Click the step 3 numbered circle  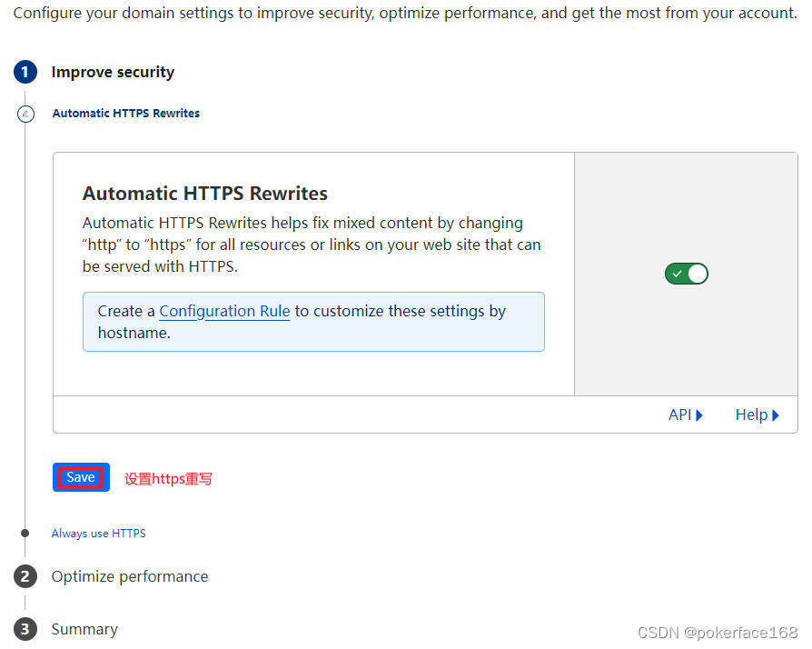[x=25, y=629]
